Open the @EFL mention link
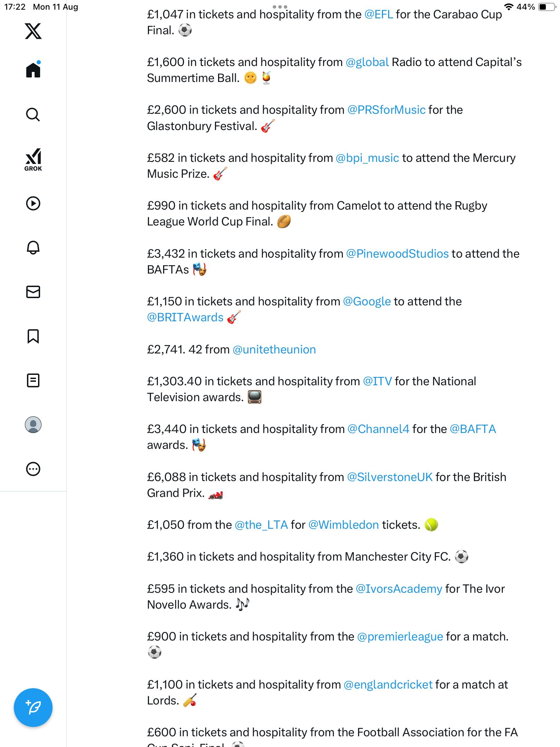This screenshot has width=560, height=747. (x=379, y=15)
